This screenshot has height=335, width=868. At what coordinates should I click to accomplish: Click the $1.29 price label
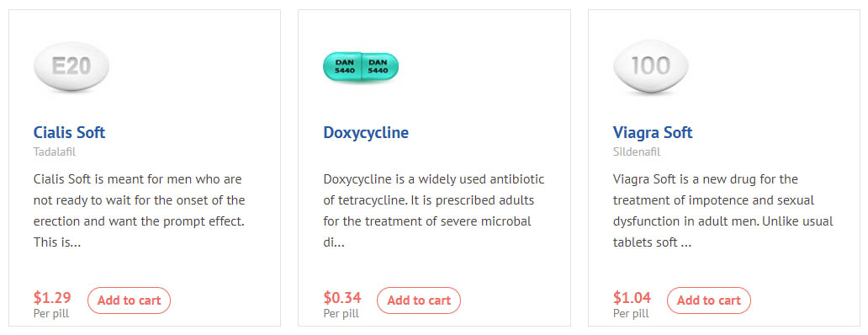(52, 298)
